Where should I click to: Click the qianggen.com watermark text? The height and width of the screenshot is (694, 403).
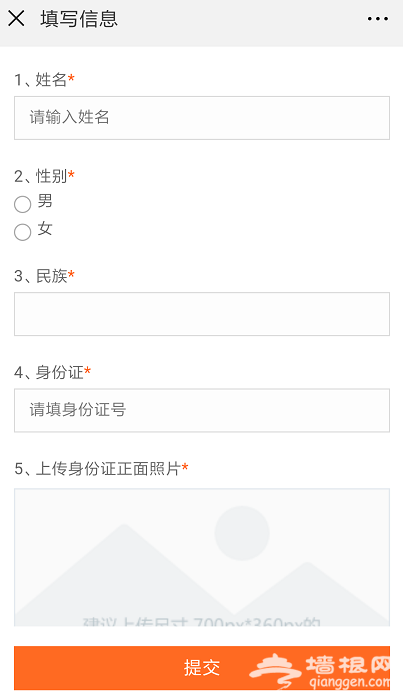tap(349, 682)
